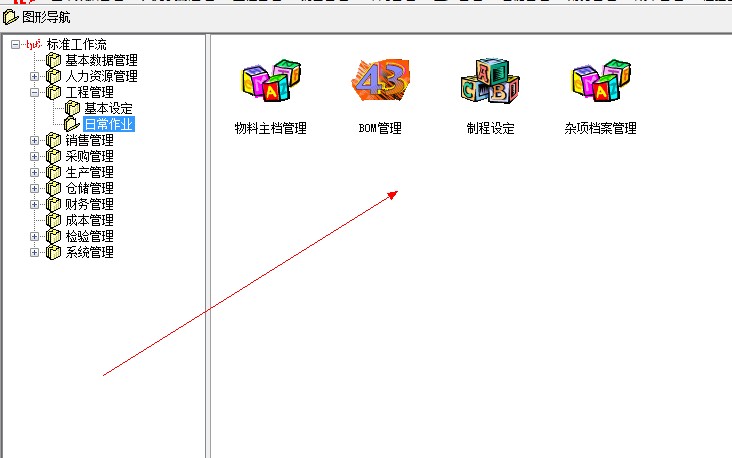Select 财务管理 in the tree

(x=89, y=204)
